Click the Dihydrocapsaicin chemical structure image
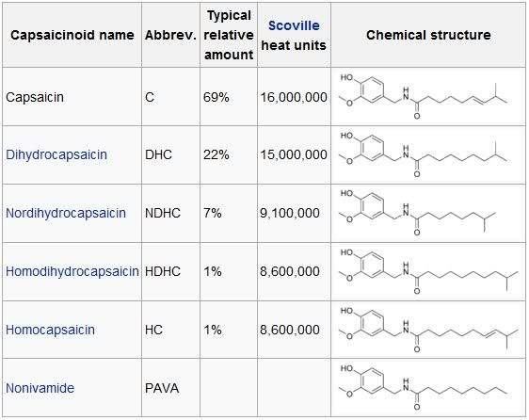This screenshot has height=420, width=529. pos(423,155)
